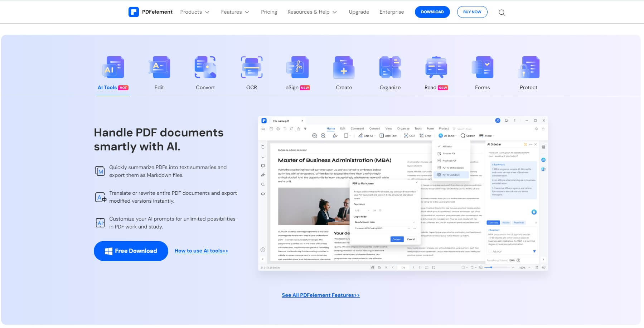The image size is (644, 328).
Task: Select the Forms feature tab
Action: [x=482, y=73]
